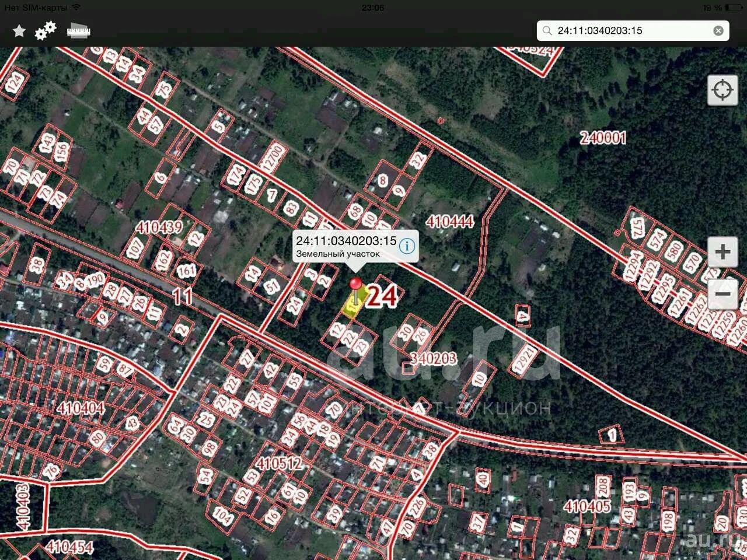Center map on my location with crosshair button
This screenshot has width=747, height=560.
[722, 90]
